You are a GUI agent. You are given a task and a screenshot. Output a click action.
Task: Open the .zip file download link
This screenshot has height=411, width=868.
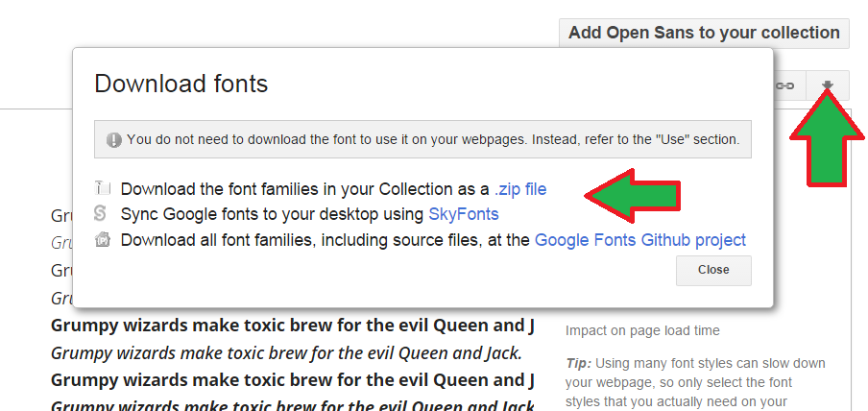519,189
